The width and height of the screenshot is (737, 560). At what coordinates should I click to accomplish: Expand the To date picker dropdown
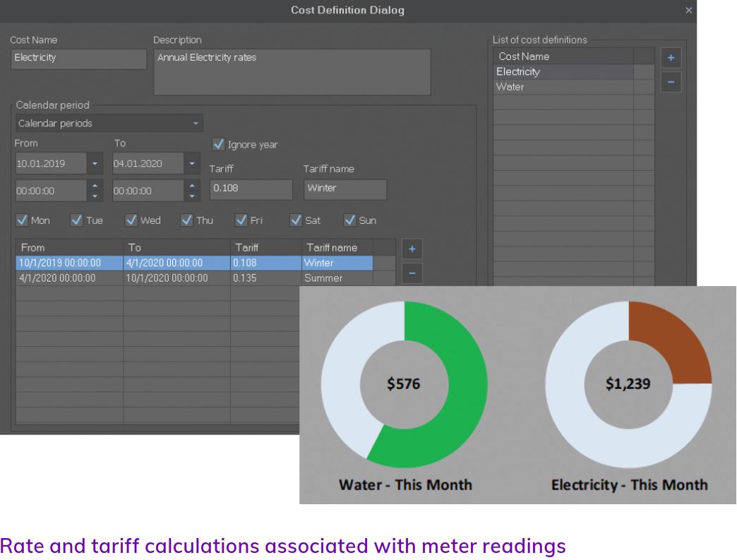pyautogui.click(x=192, y=164)
